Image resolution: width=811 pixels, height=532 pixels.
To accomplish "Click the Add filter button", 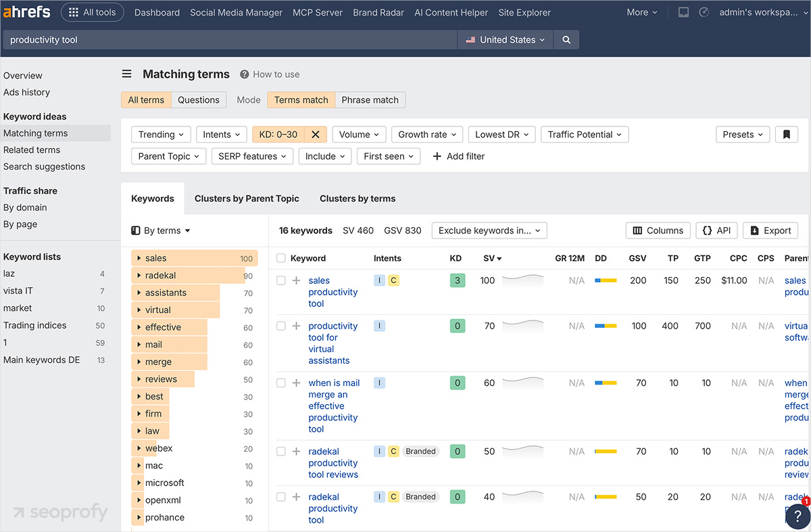I will (458, 156).
